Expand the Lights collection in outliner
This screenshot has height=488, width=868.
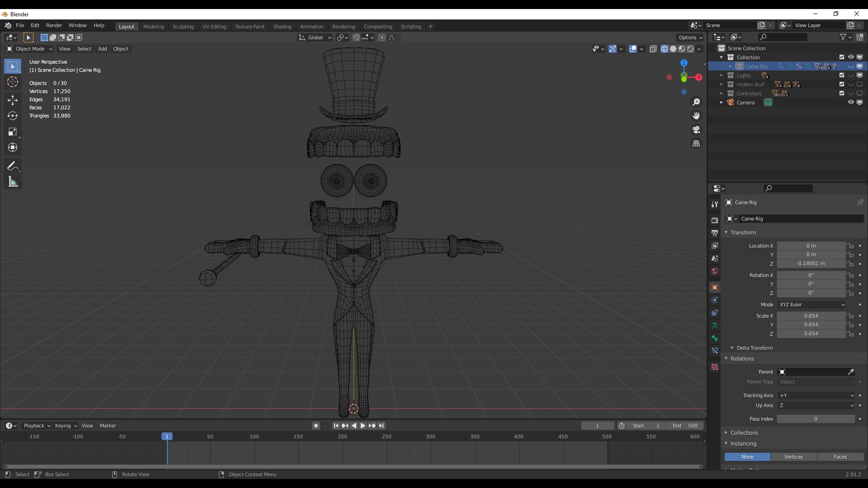pos(722,75)
